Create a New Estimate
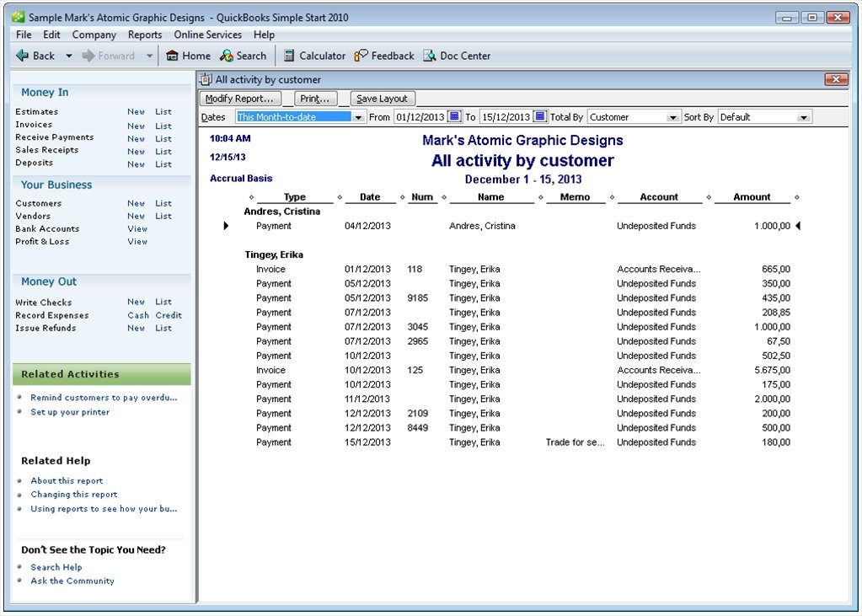Viewport: 862px width, 616px height. point(136,111)
